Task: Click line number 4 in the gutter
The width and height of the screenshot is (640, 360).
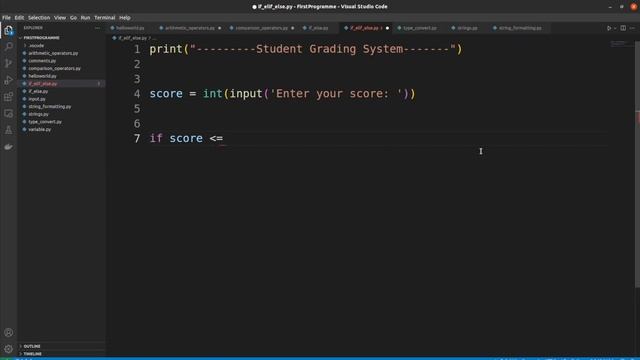Action: tap(137, 94)
